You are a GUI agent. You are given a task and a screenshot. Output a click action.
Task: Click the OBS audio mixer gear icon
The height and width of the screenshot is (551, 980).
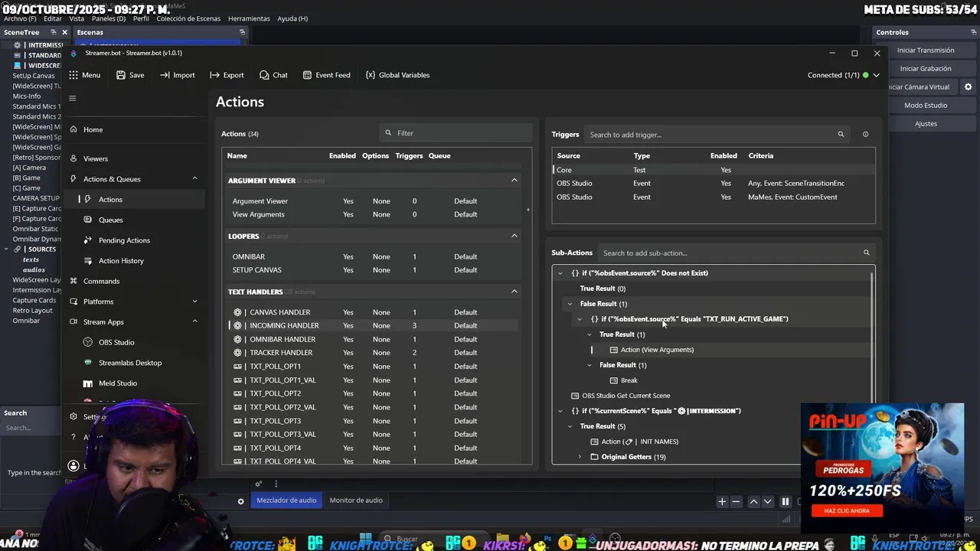pyautogui.click(x=240, y=502)
